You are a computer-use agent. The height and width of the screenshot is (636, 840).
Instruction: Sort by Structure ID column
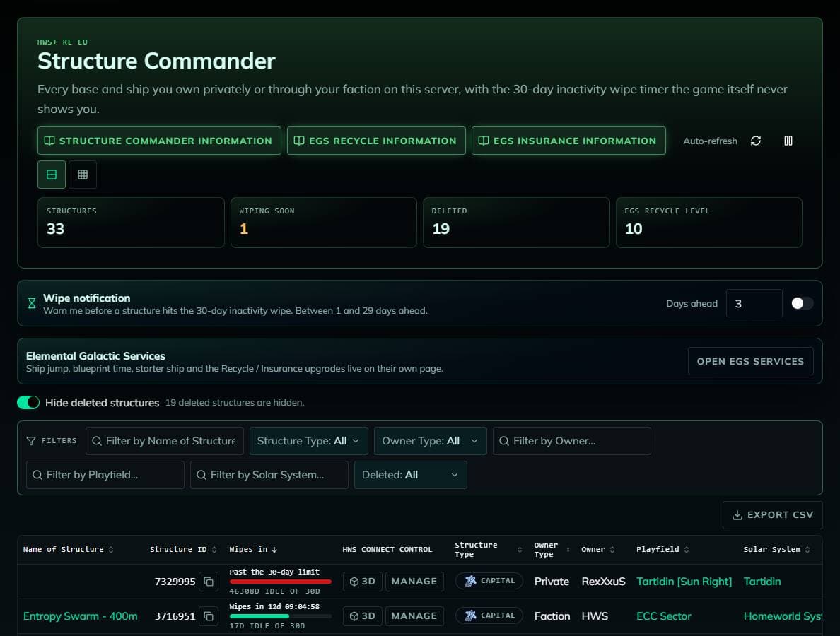[183, 549]
